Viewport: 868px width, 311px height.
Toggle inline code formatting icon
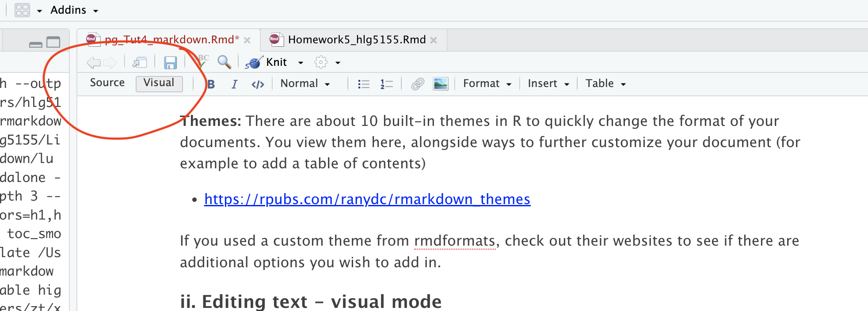tap(258, 84)
